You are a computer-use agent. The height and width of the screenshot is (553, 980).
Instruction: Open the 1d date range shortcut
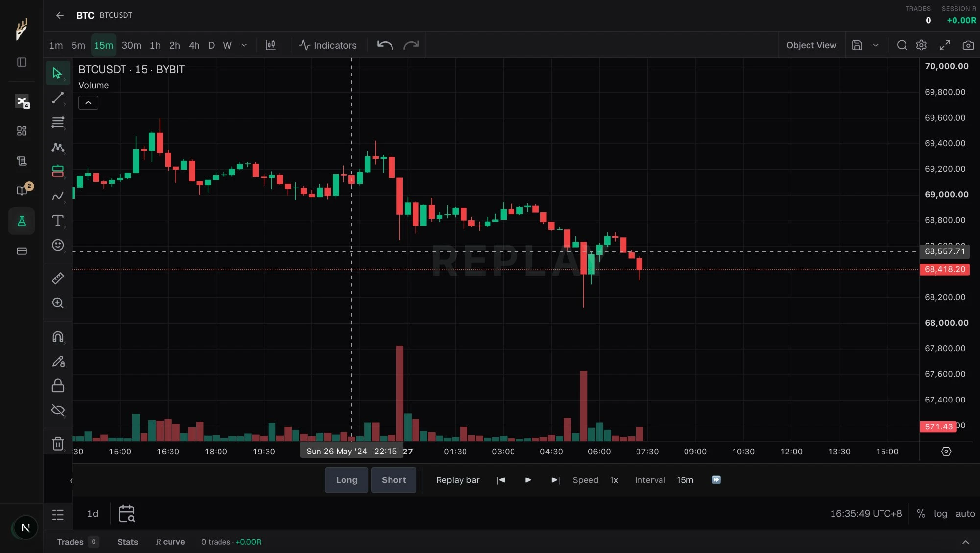93,514
